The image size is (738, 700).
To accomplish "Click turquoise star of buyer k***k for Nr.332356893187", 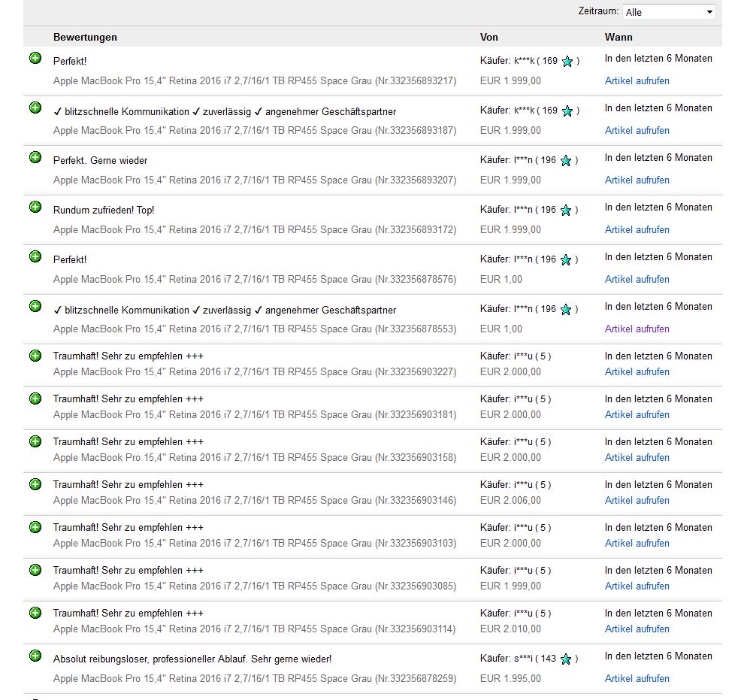I will click(x=567, y=111).
